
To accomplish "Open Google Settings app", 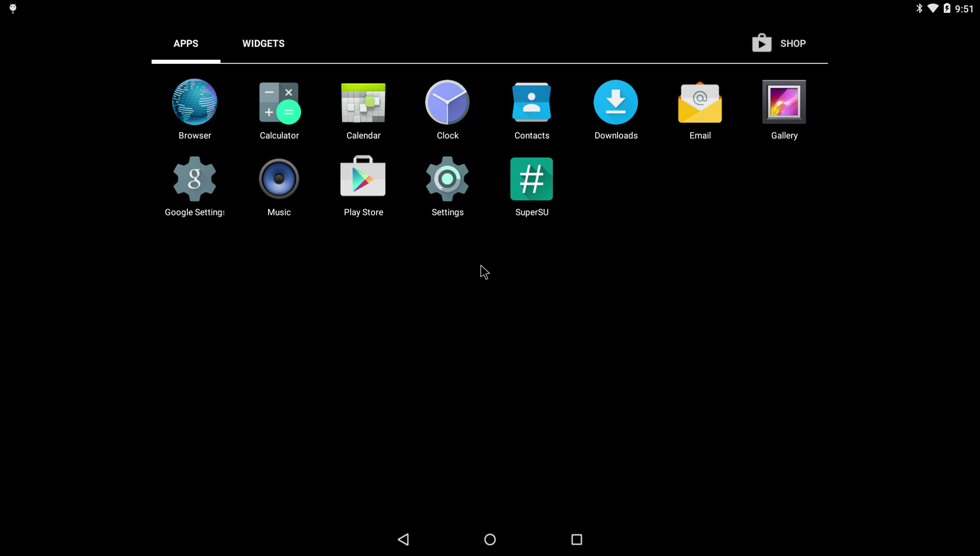I will pyautogui.click(x=194, y=178).
